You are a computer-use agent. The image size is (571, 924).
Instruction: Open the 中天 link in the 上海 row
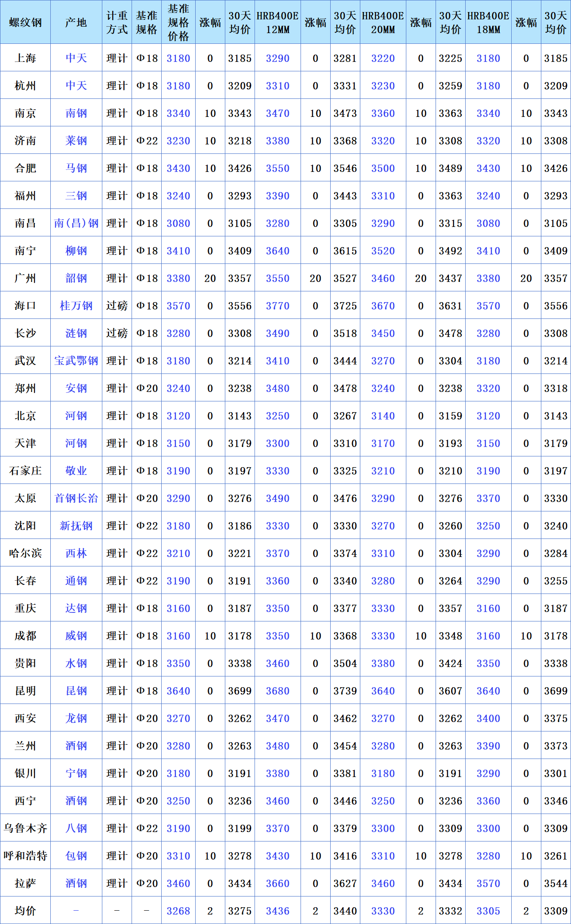(x=76, y=58)
